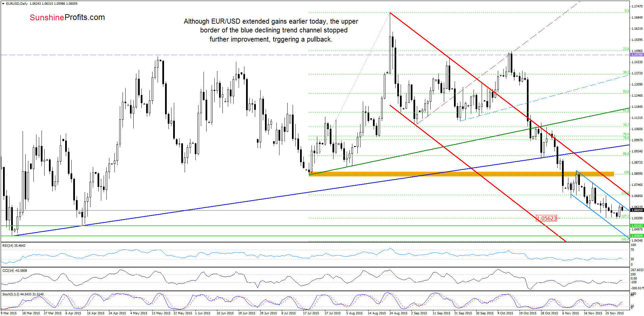Screen dimensions: 644x316
Task: Click the 1.09340 price axis label
Action: click(637, 151)
